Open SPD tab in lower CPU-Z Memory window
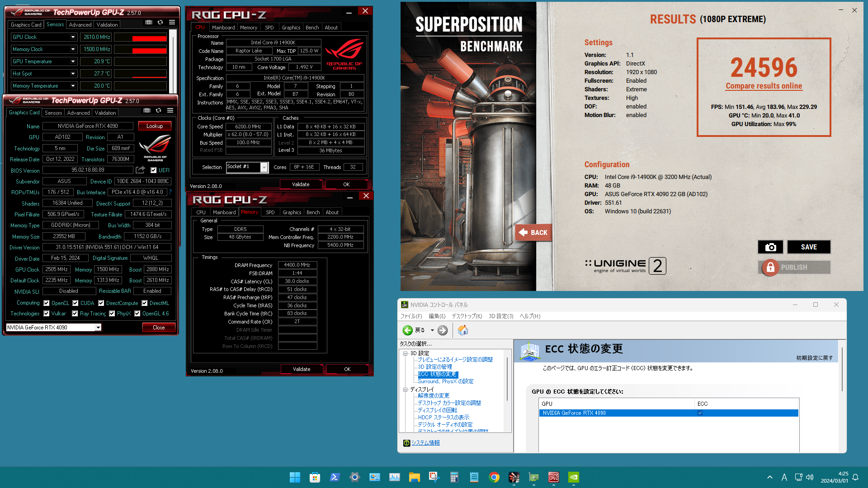The width and height of the screenshot is (868, 488). [270, 212]
